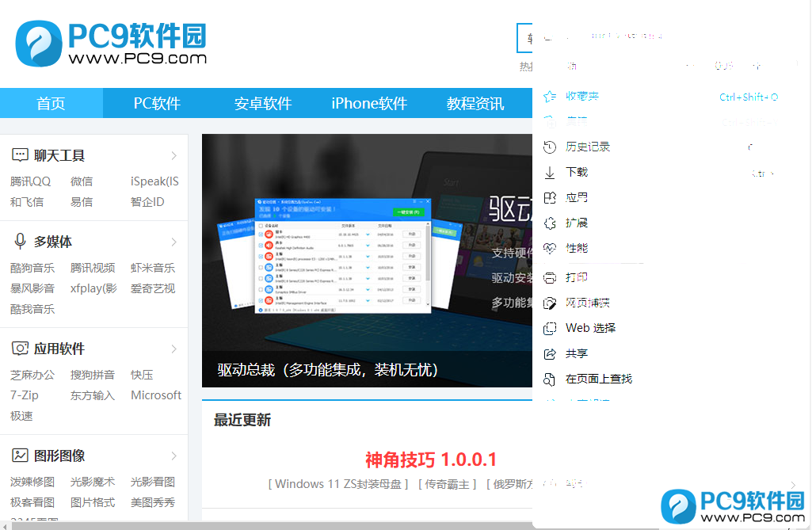The height and width of the screenshot is (530, 812).
Task: Click the 网页捕获 capture icon
Action: (x=550, y=303)
